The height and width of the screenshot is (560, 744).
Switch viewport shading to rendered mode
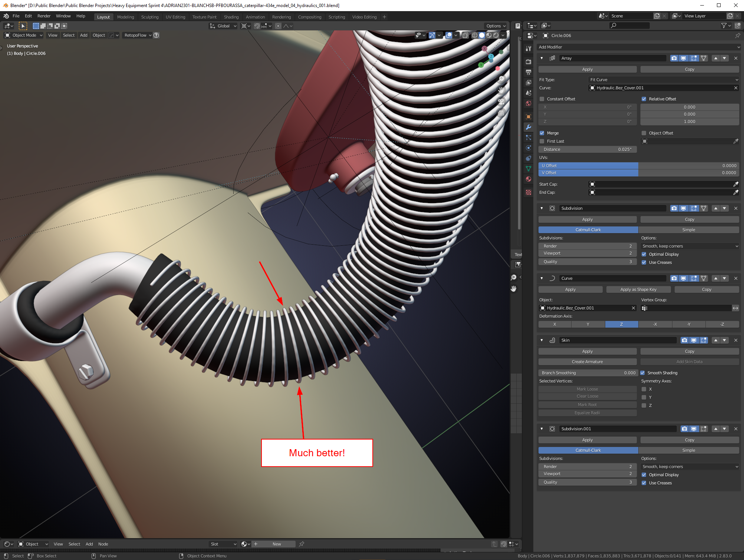(x=496, y=35)
